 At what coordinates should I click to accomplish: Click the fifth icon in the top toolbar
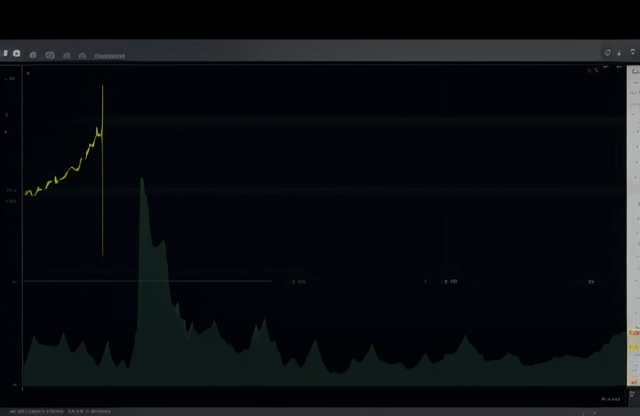[x=67, y=55]
